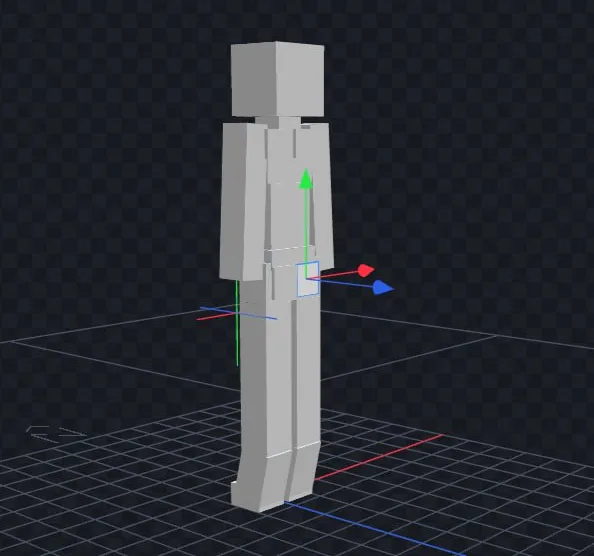Click the red X-axis gizmo arrowhead
Screen dimensions: 594x556
click(366, 270)
